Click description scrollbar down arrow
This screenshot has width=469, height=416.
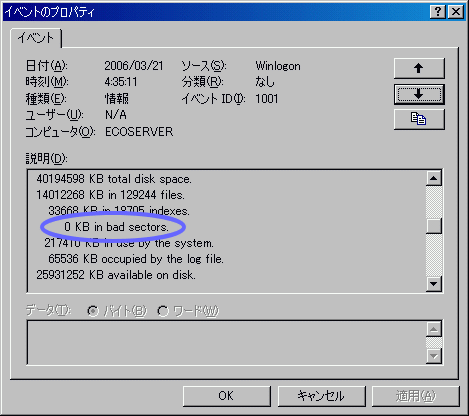[x=434, y=284]
